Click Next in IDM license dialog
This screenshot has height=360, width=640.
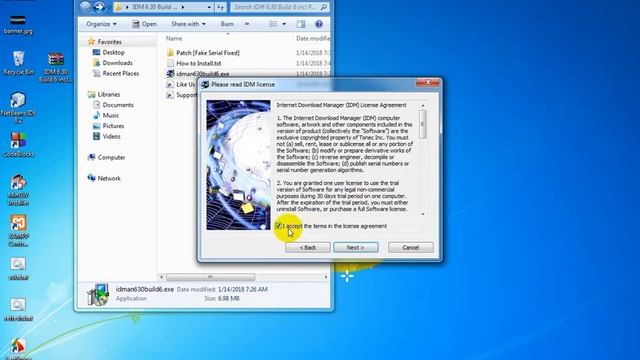(x=356, y=247)
